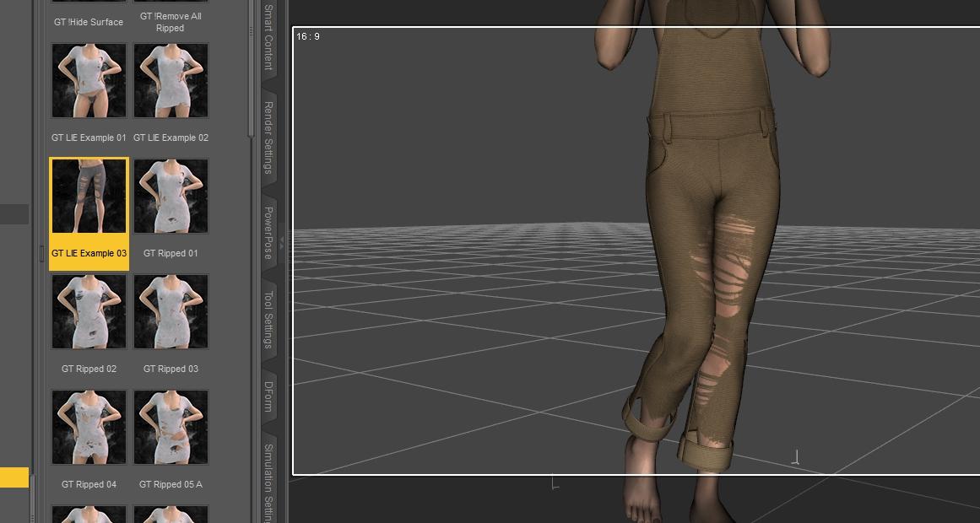This screenshot has width=980, height=523.
Task: Click the panel collapse handle beside viewport
Action: tap(281, 244)
